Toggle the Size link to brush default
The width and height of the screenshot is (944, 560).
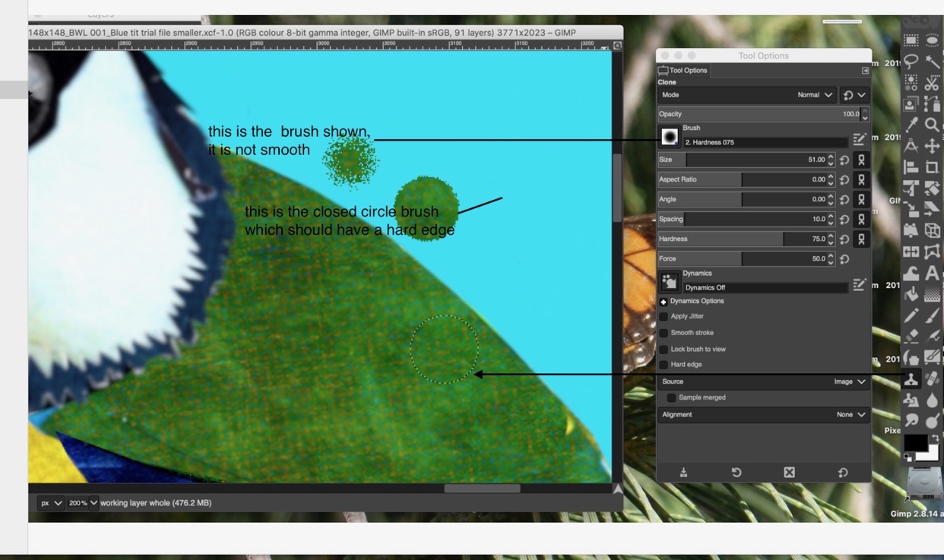click(x=861, y=160)
